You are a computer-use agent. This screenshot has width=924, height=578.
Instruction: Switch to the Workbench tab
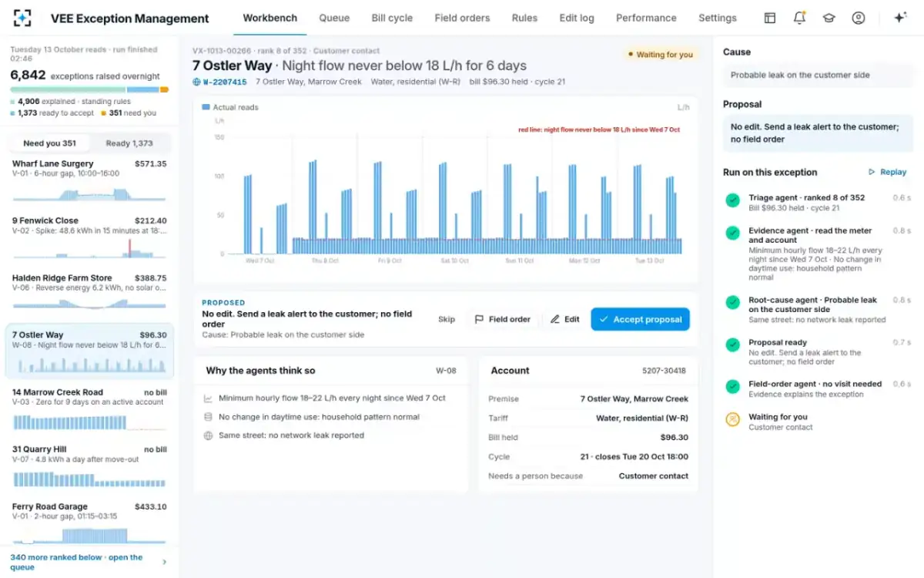click(x=269, y=18)
